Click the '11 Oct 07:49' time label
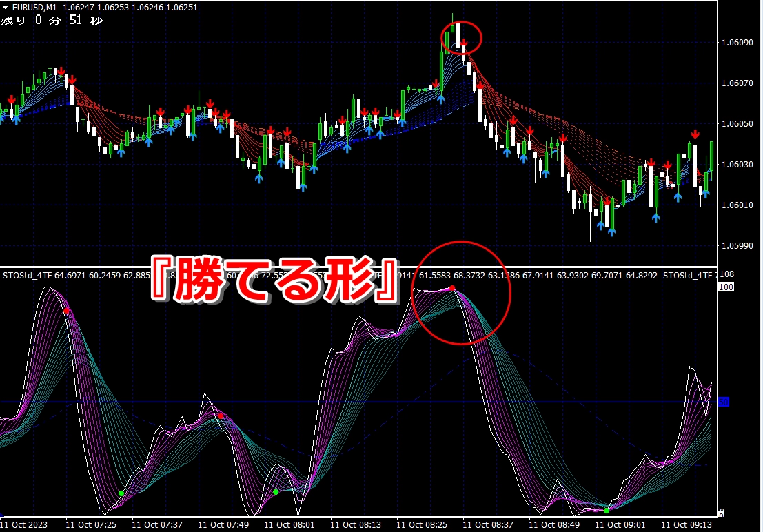This screenshot has height=532, width=763. point(223,524)
